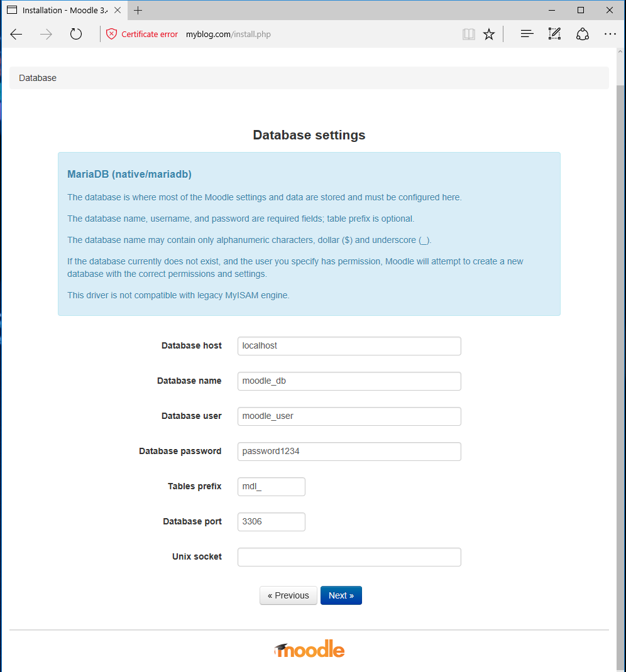Click the address bar URL myblog.com/install.php

[x=228, y=35]
